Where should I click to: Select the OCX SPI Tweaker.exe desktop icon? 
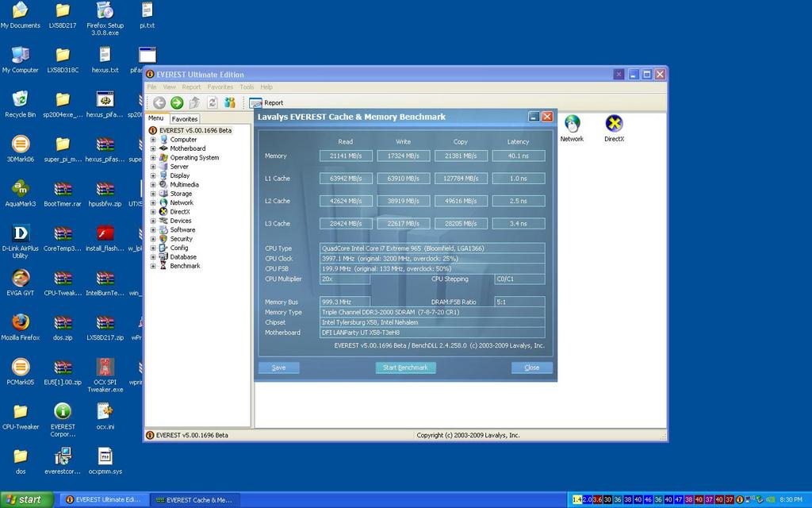tap(105, 375)
